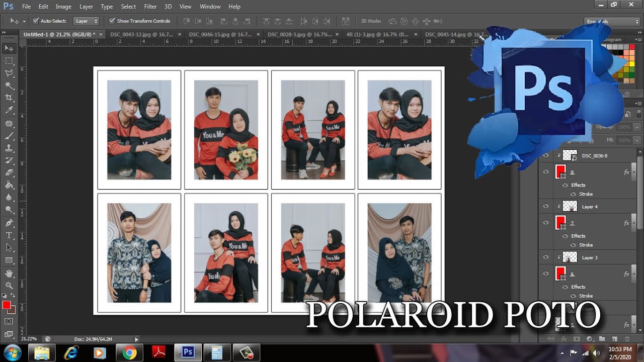The width and height of the screenshot is (644, 362).
Task: Select the Move tool
Action: pos(9,48)
